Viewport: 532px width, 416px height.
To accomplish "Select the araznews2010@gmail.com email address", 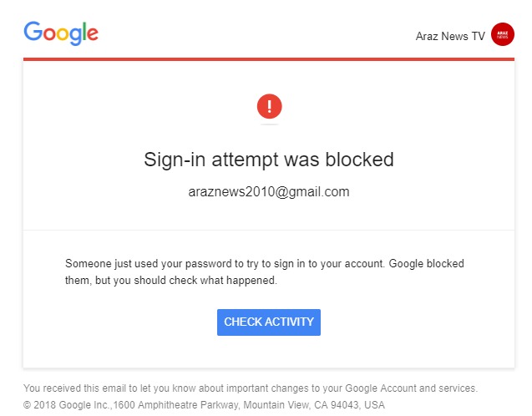I will 269,192.
